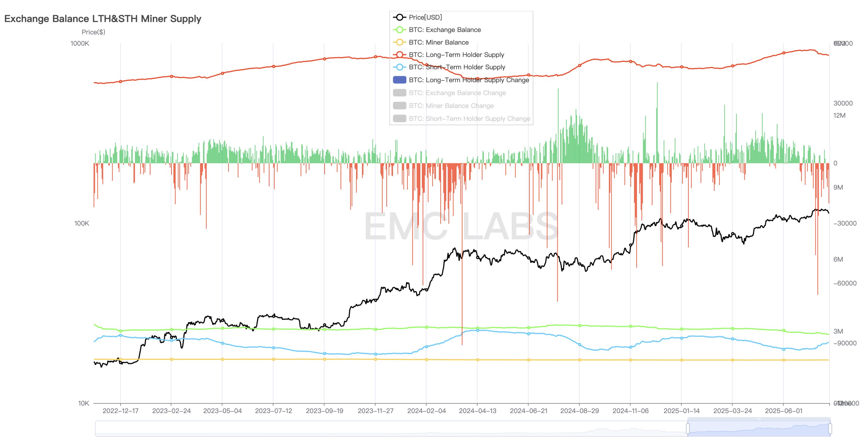The width and height of the screenshot is (868, 448).
Task: Click the 2024-04-13 date axis label
Action: (477, 411)
